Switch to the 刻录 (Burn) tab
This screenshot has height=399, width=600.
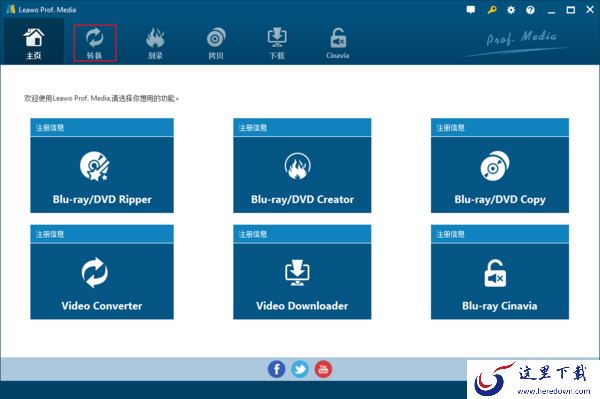point(155,43)
